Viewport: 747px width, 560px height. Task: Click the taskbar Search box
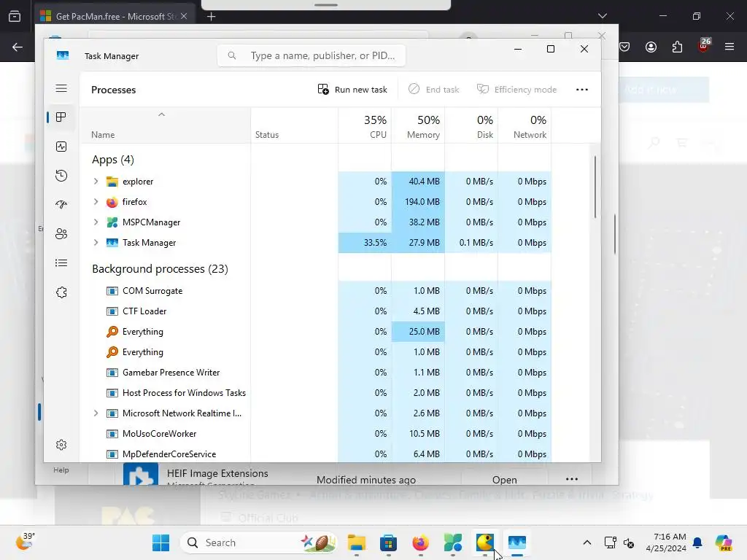(259, 542)
